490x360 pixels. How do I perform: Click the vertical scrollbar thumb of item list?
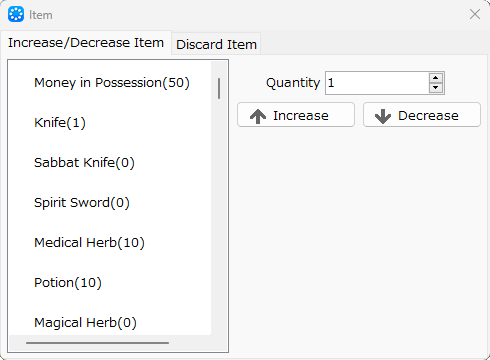(219, 88)
